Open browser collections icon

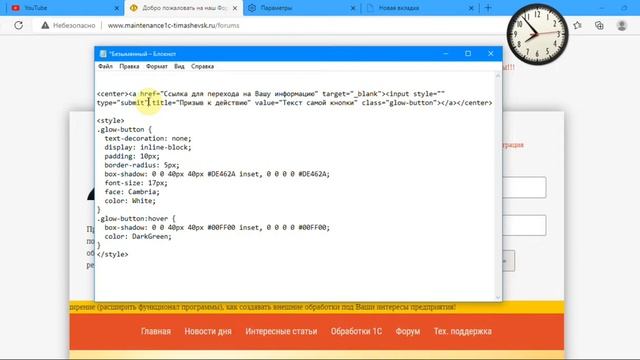(599, 25)
